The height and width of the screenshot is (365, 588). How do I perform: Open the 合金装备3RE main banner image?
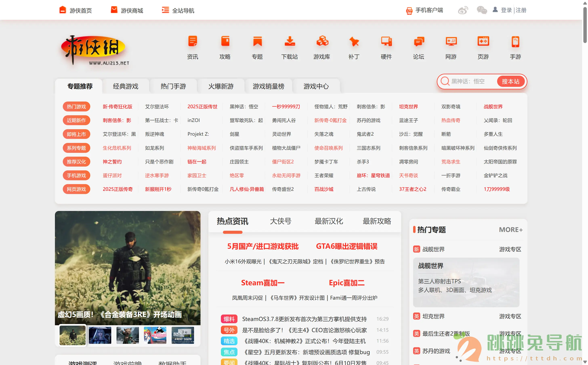[x=127, y=268]
